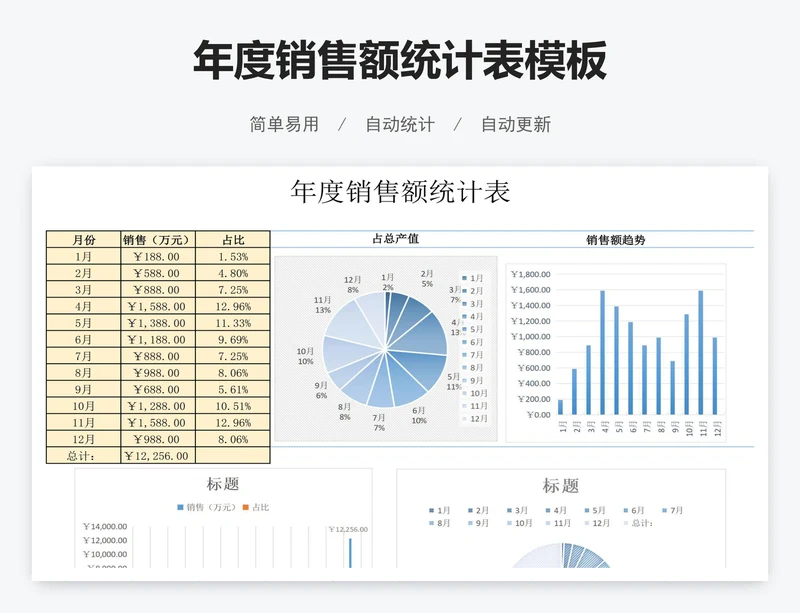Click the 自动统计 subtitle text
800x613 pixels.
[x=400, y=125]
